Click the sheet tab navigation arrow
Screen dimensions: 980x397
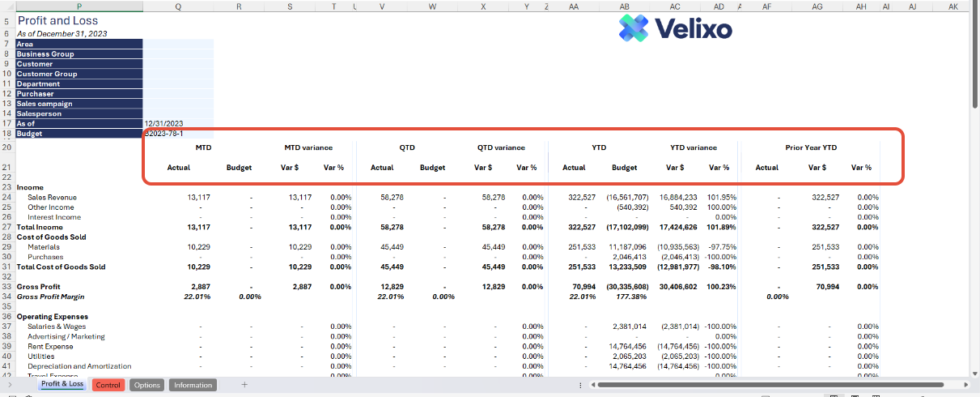tap(9, 385)
